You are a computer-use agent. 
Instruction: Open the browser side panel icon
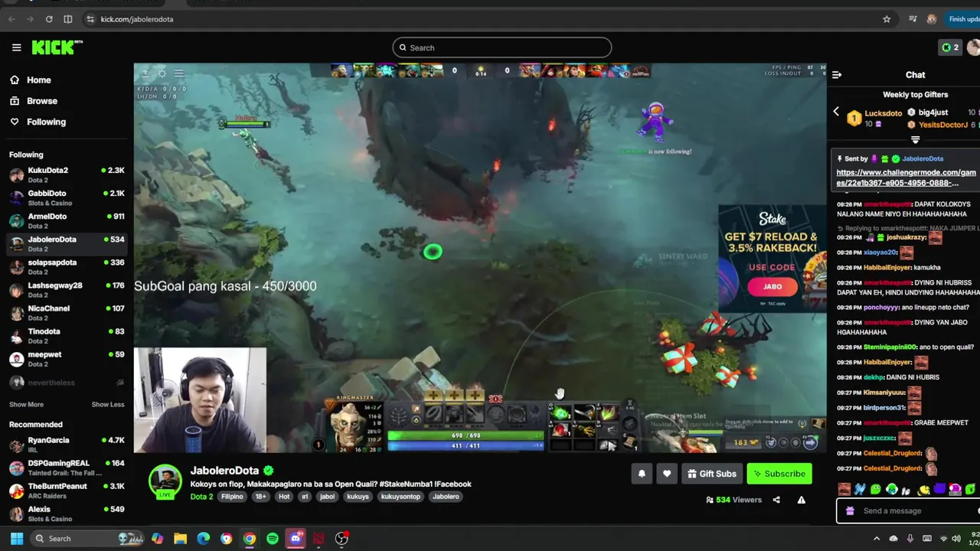[x=68, y=19]
